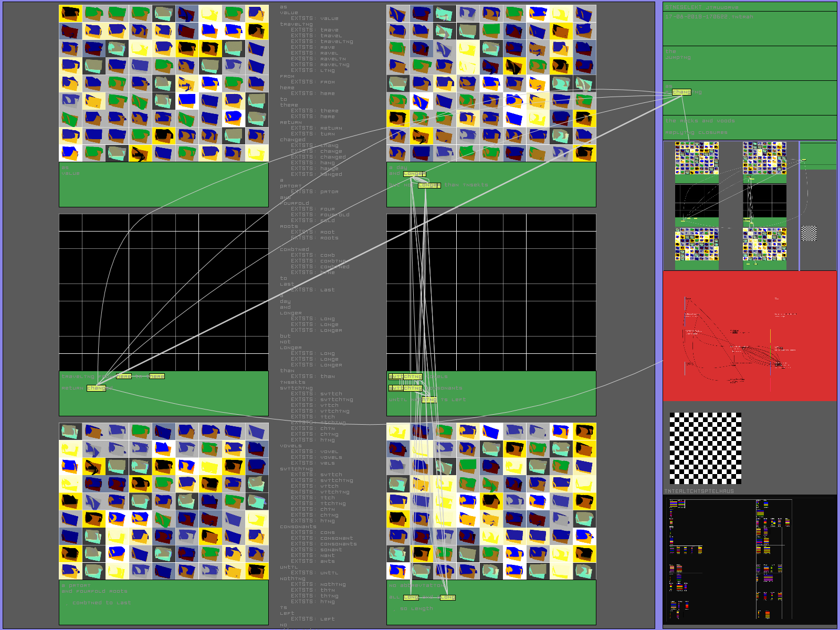Open the large black-and-white checkerboard panel
Viewport: 840px width, 630px height.
(x=705, y=448)
